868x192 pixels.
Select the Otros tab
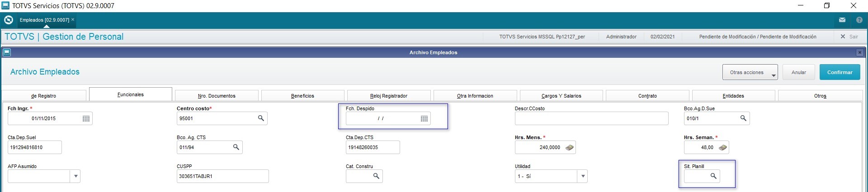[820, 96]
